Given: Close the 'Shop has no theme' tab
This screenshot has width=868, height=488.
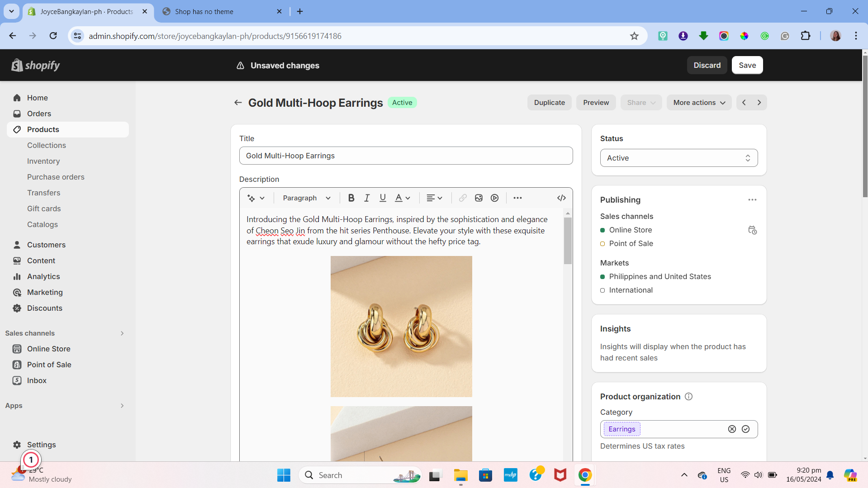Looking at the screenshot, I should pyautogui.click(x=279, y=12).
